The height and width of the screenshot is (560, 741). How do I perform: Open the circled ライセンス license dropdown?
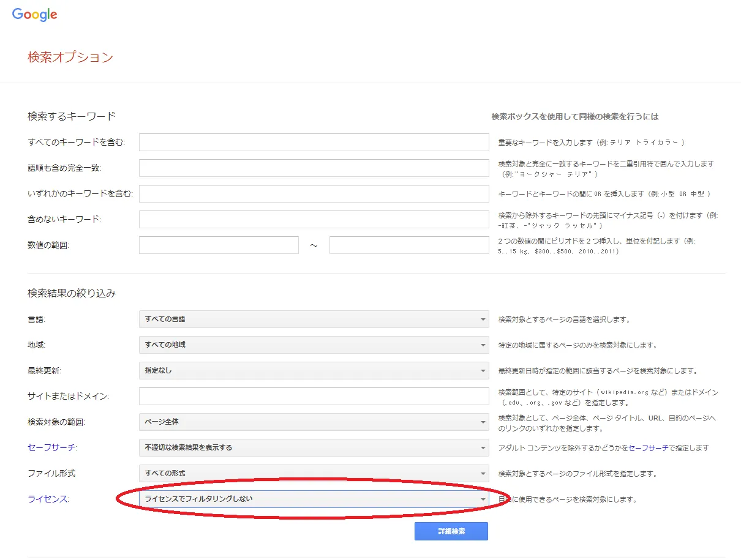tap(314, 499)
